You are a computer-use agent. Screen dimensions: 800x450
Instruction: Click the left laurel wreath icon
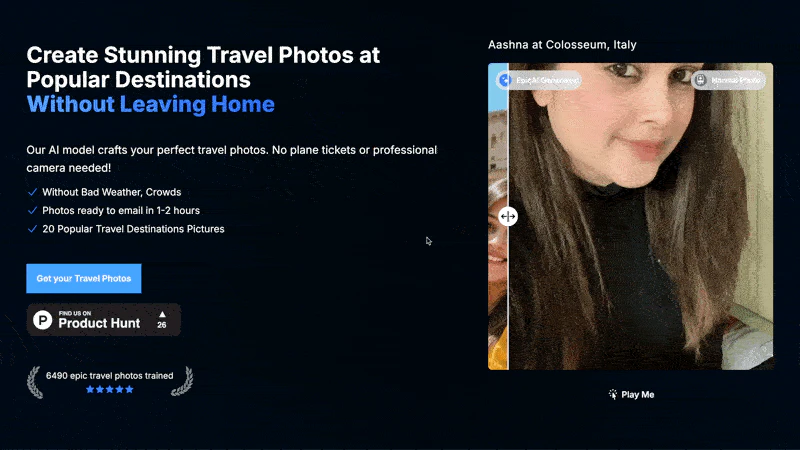[x=36, y=381]
